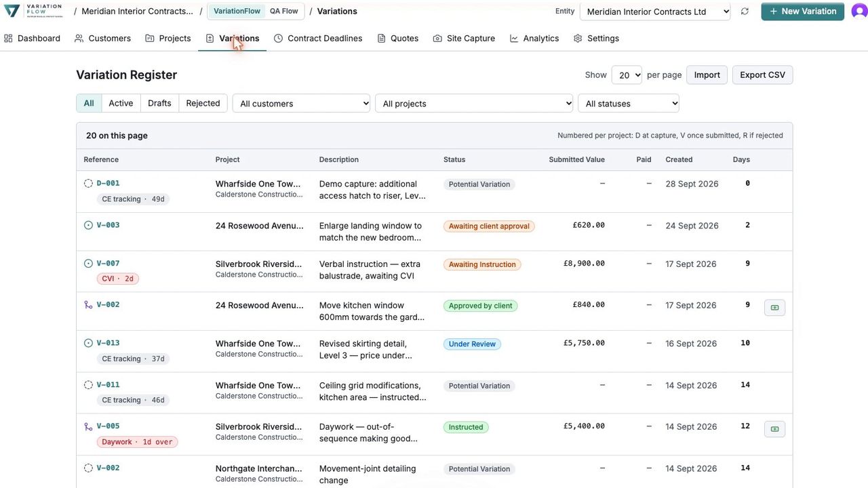The image size is (868, 488).
Task: Click the Import button
Action: pos(707,75)
